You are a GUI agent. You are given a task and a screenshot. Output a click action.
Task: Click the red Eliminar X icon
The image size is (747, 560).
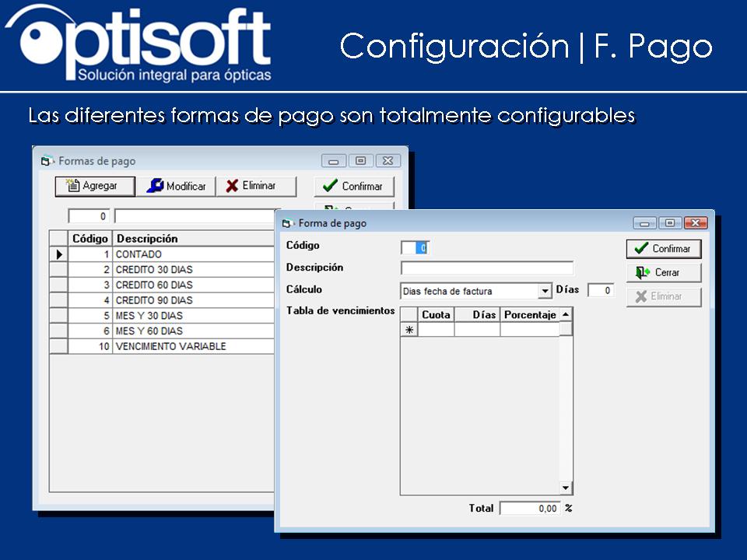[x=233, y=186]
